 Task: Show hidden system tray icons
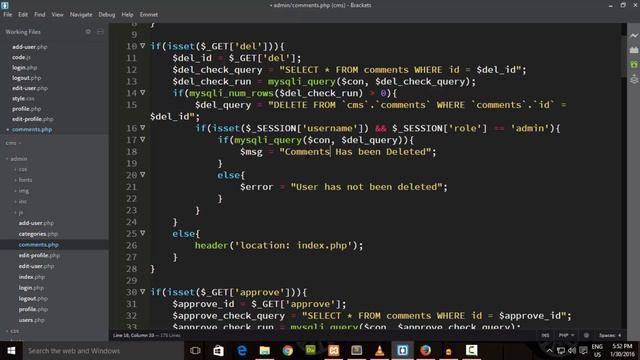[x=549, y=351]
